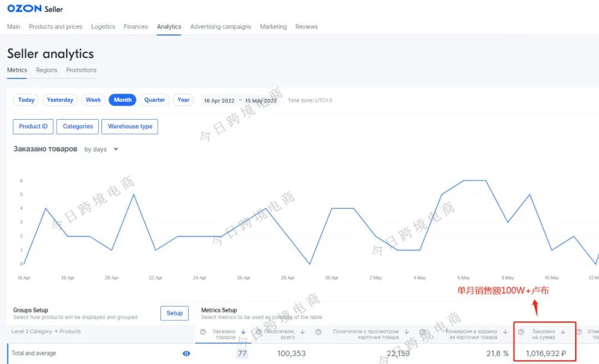Image resolution: width=599 pixels, height=364 pixels.
Task: Open the date range picker field
Action: pos(240,100)
